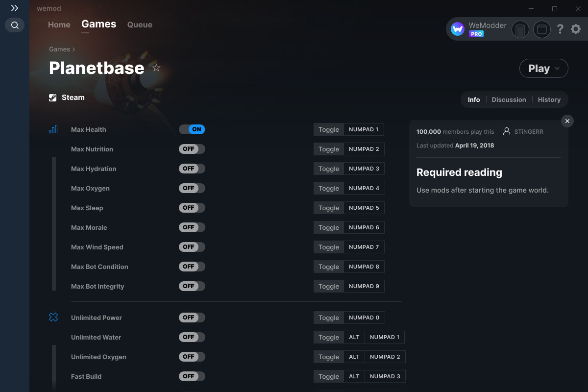Change NUMPAD 2 hotkey for Unlimited Oxygen
588x392 pixels.
(385, 357)
